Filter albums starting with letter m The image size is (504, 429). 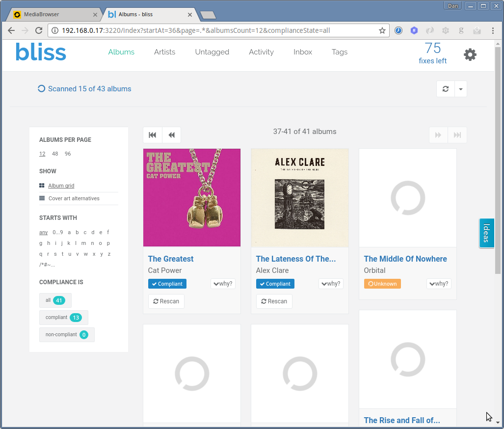(83, 243)
